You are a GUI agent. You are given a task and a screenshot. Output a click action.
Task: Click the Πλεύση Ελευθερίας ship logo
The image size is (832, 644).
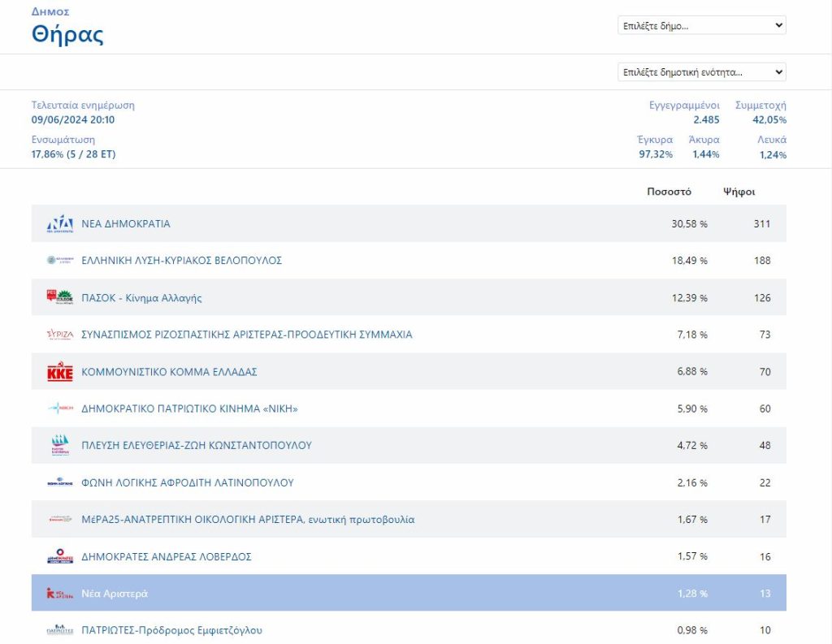(60, 445)
